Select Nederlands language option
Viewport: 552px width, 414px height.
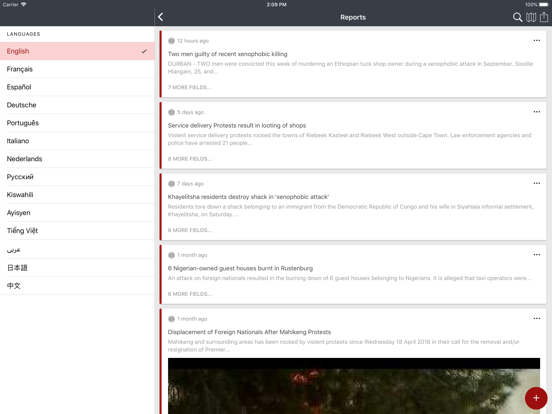point(77,159)
